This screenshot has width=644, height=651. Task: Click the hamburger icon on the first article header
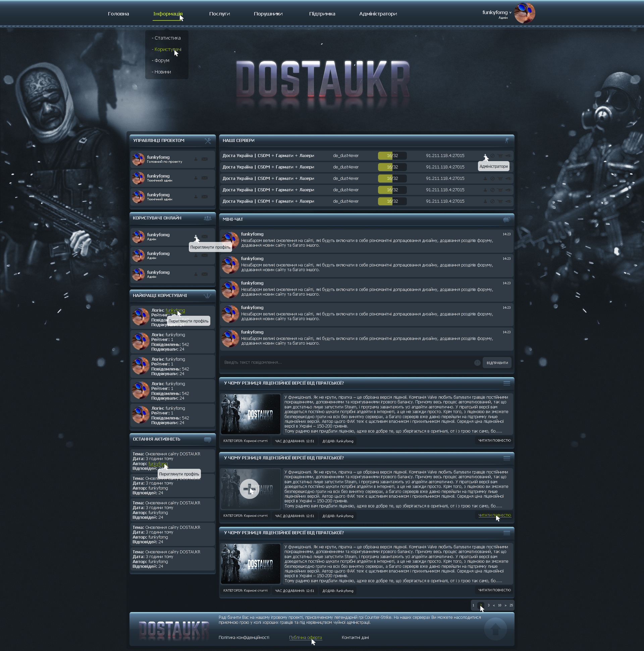pyautogui.click(x=506, y=384)
